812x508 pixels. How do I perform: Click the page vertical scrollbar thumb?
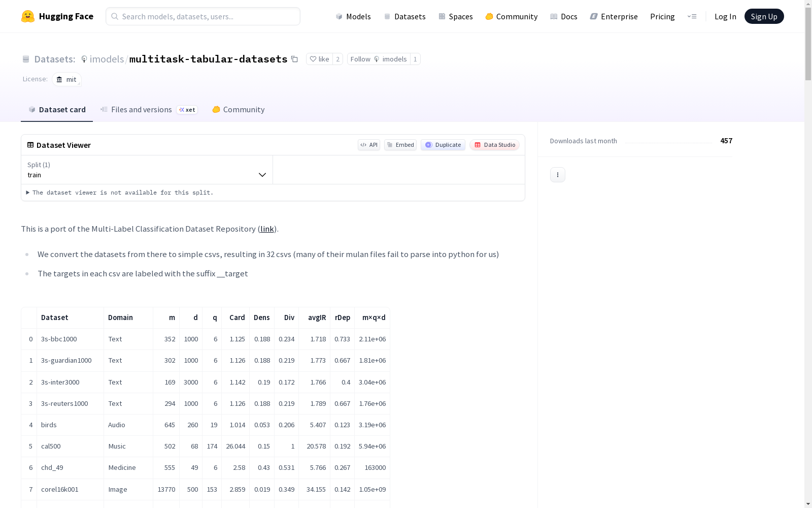808,44
